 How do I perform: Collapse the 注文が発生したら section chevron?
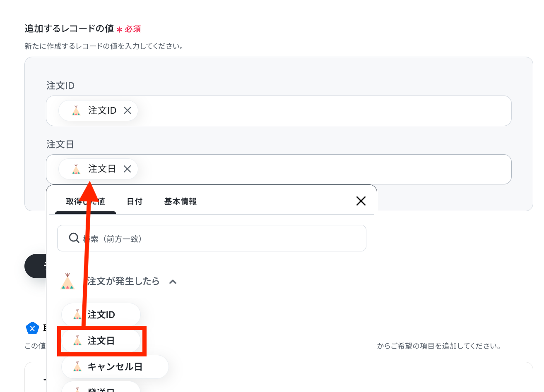point(173,282)
